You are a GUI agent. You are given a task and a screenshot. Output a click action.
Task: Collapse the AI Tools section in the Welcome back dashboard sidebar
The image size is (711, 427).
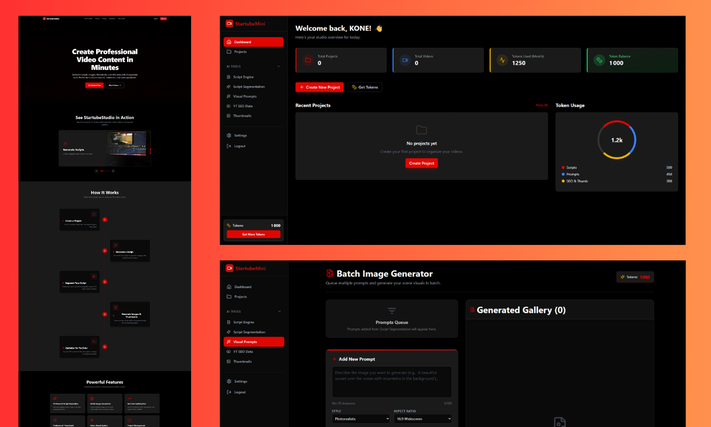[278, 67]
